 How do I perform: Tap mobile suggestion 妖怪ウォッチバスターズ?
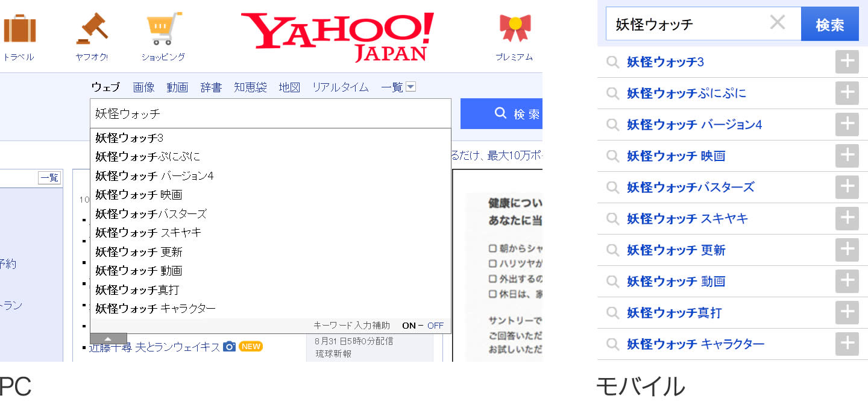click(691, 188)
